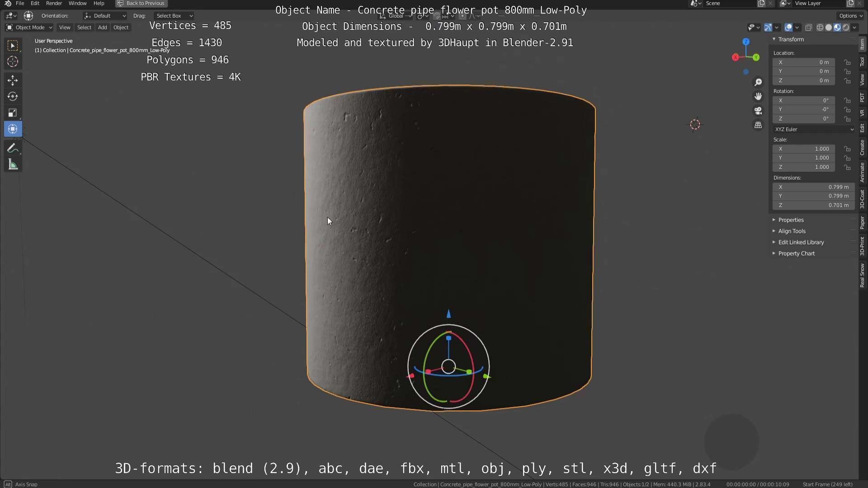868x488 pixels.
Task: Open the viewport Select menu
Action: click(x=84, y=28)
